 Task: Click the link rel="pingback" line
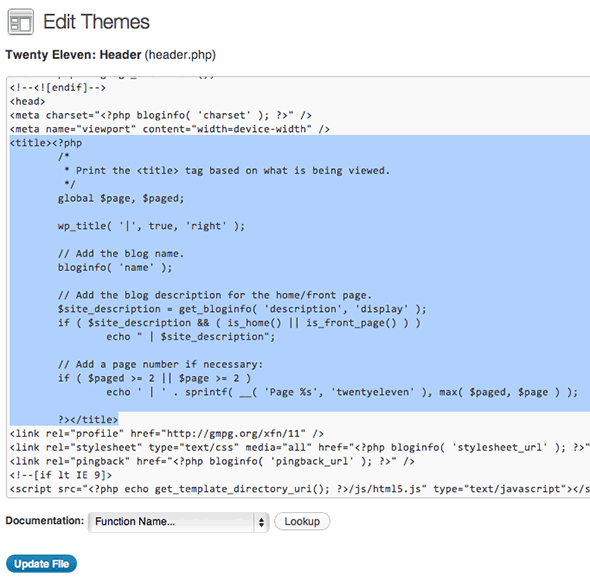tap(212, 461)
